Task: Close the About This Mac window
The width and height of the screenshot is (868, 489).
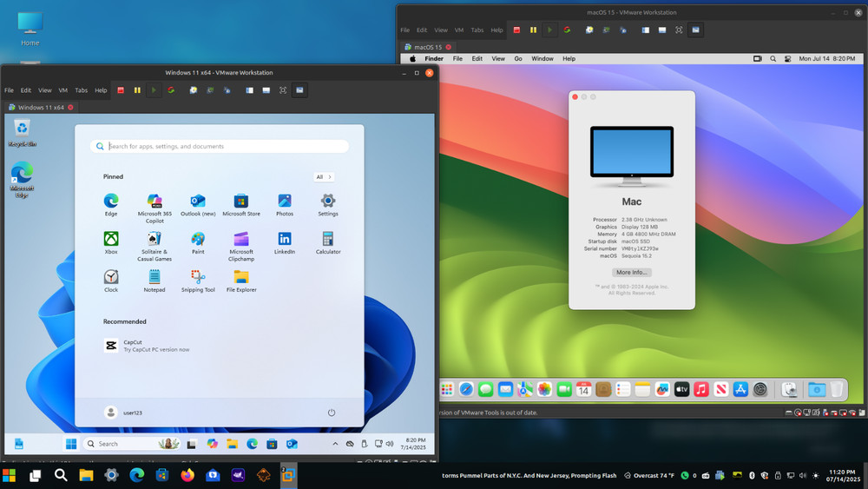Action: tap(575, 97)
